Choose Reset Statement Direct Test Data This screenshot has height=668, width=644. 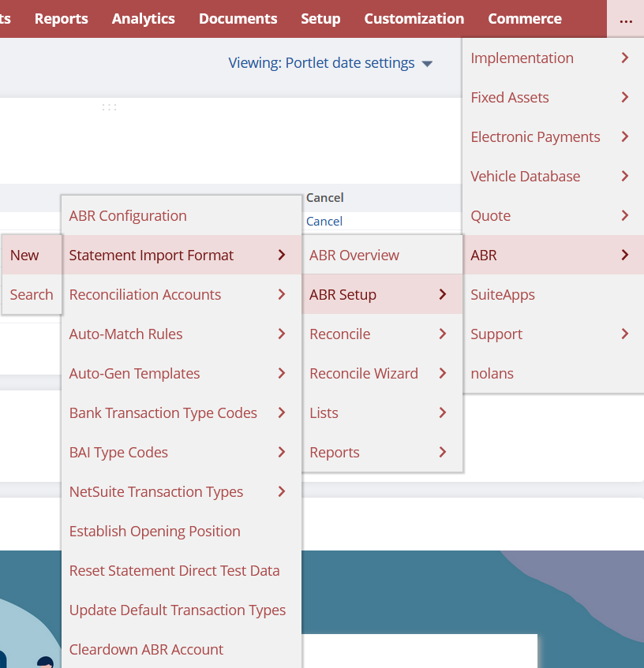tap(174, 570)
